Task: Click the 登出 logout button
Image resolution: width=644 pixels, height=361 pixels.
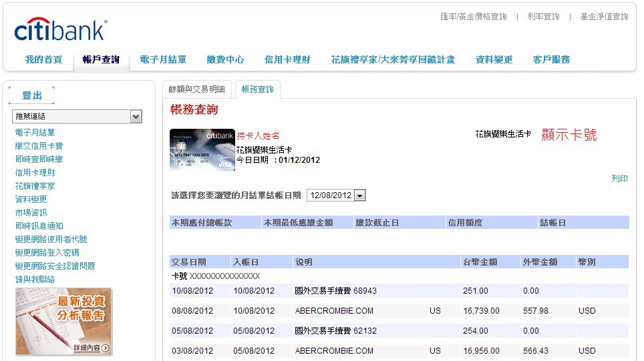Action: [x=31, y=95]
